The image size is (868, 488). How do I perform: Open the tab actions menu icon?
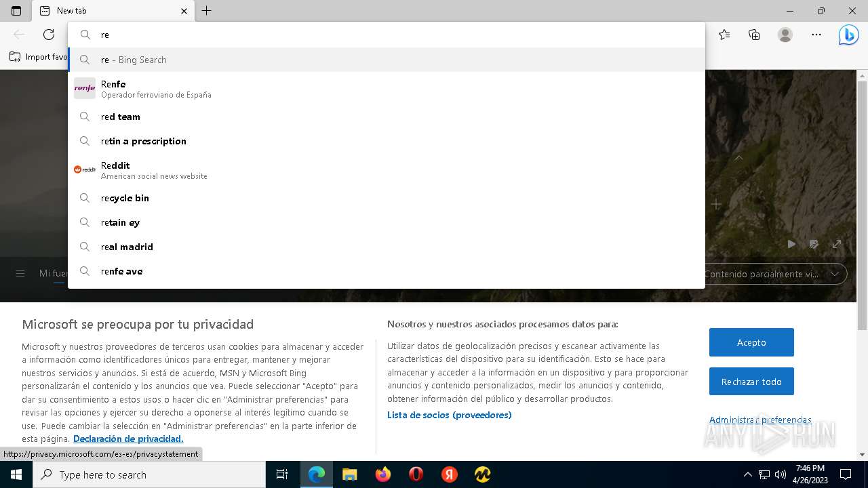16,11
